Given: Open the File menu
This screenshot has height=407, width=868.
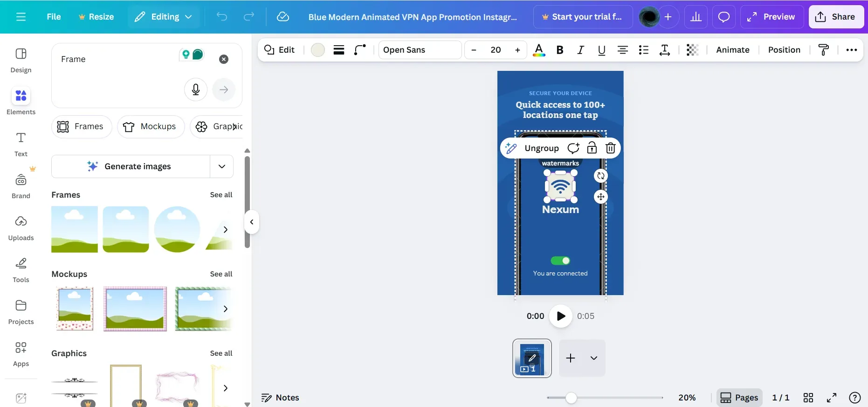Looking at the screenshot, I should coord(54,17).
